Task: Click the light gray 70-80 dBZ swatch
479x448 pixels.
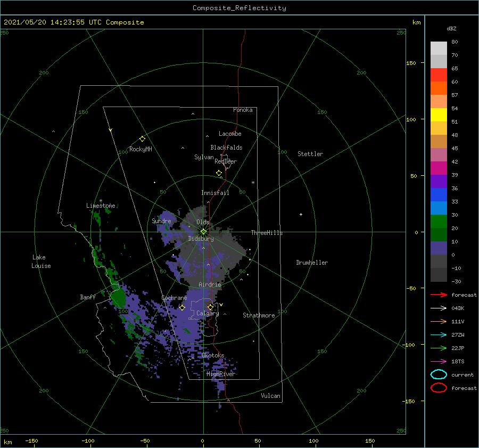Action: coord(439,48)
